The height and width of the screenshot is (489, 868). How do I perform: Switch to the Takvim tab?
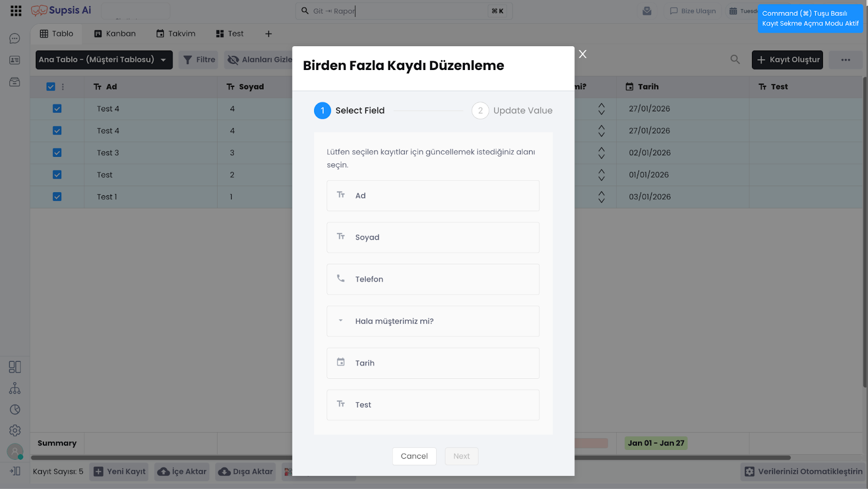pyautogui.click(x=176, y=34)
